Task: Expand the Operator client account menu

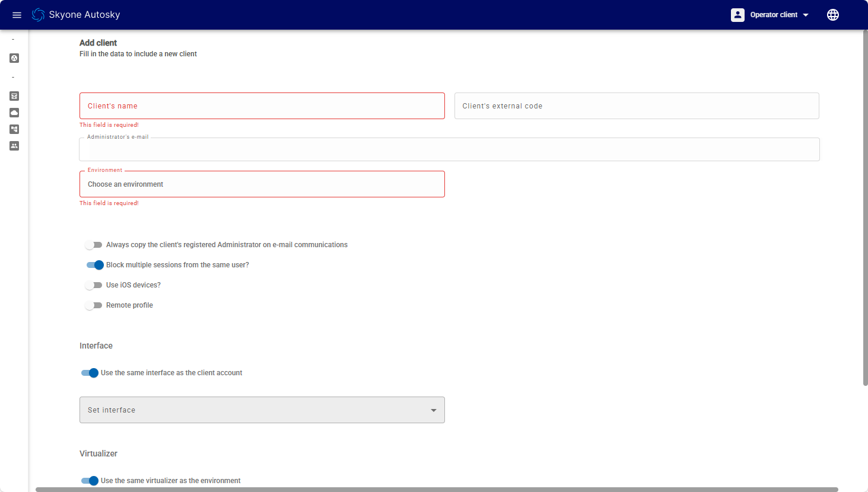Action: 805,15
